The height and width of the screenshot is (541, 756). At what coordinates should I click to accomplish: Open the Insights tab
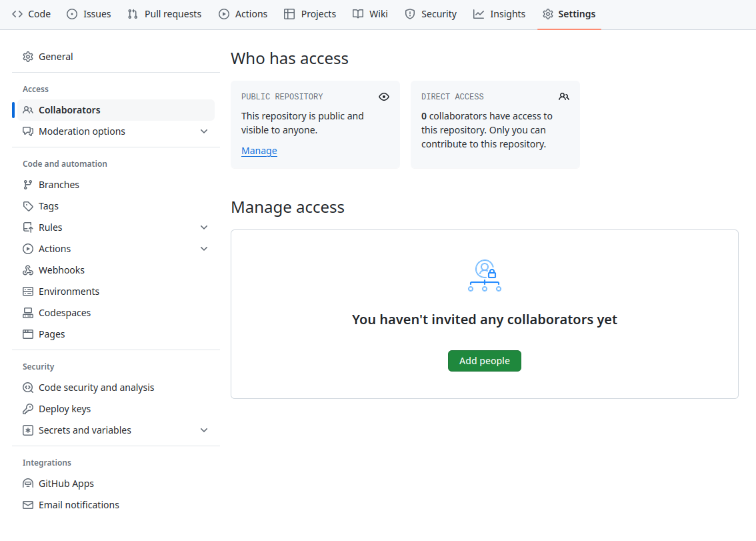tap(499, 13)
